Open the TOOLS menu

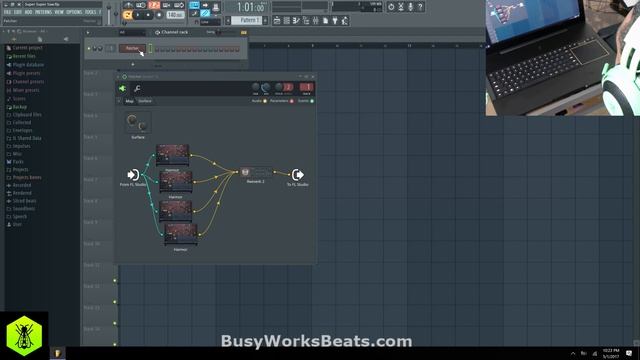point(90,12)
